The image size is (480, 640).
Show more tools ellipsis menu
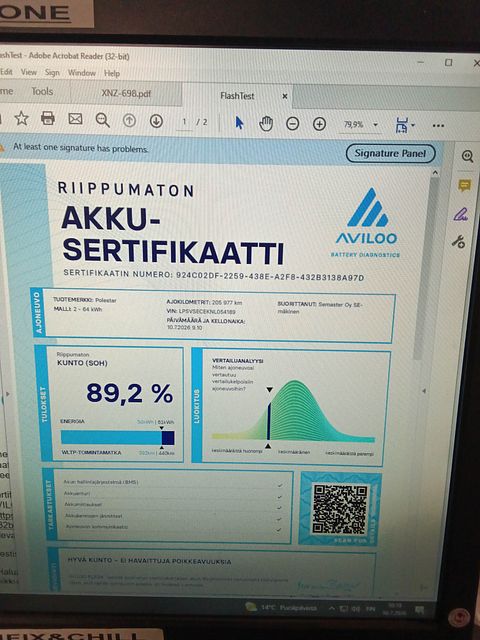(x=438, y=125)
